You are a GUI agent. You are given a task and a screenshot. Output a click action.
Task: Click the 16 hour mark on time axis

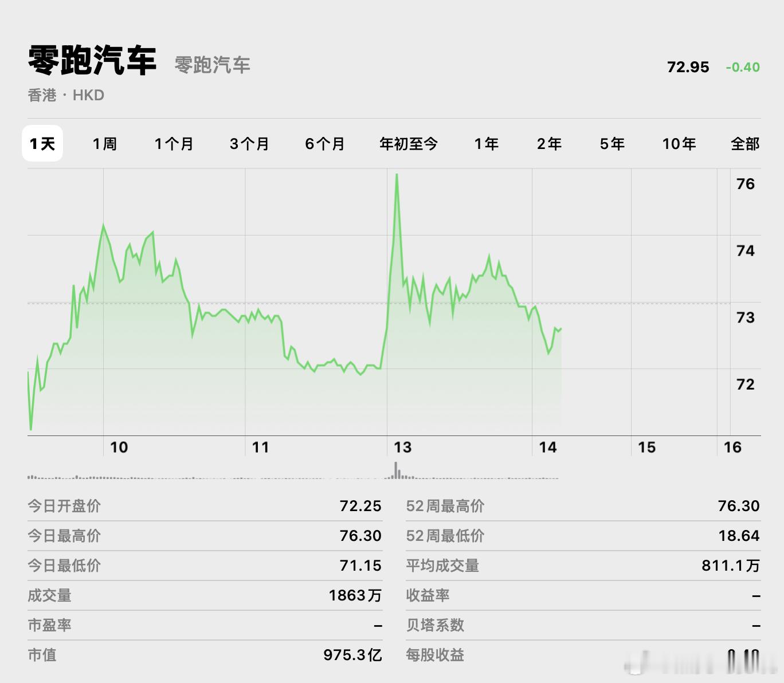tap(733, 447)
